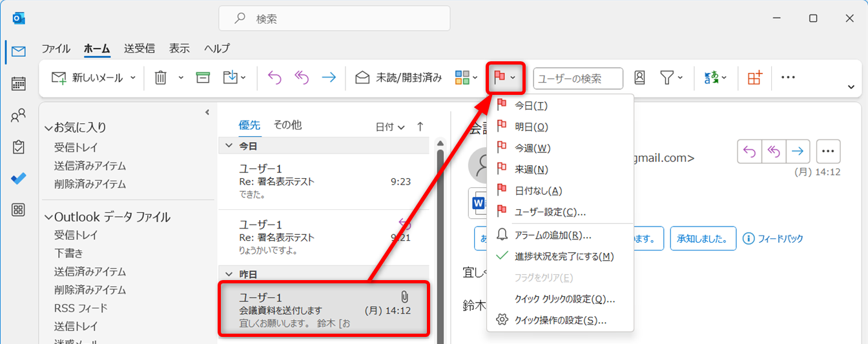Open the 日付 sort dropdown
Viewport: 868px width, 344px height.
coord(390,127)
